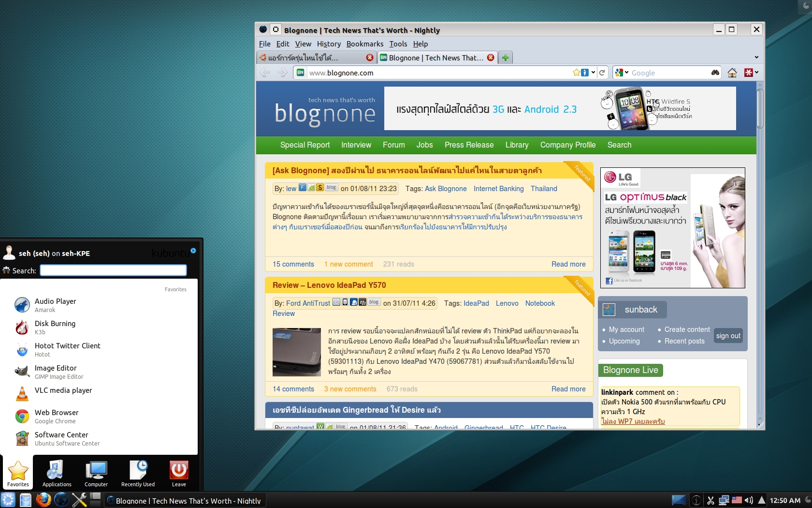Image resolution: width=812 pixels, height=508 pixels.
Task: Open the Company Profile navigation link
Action: [x=568, y=145]
